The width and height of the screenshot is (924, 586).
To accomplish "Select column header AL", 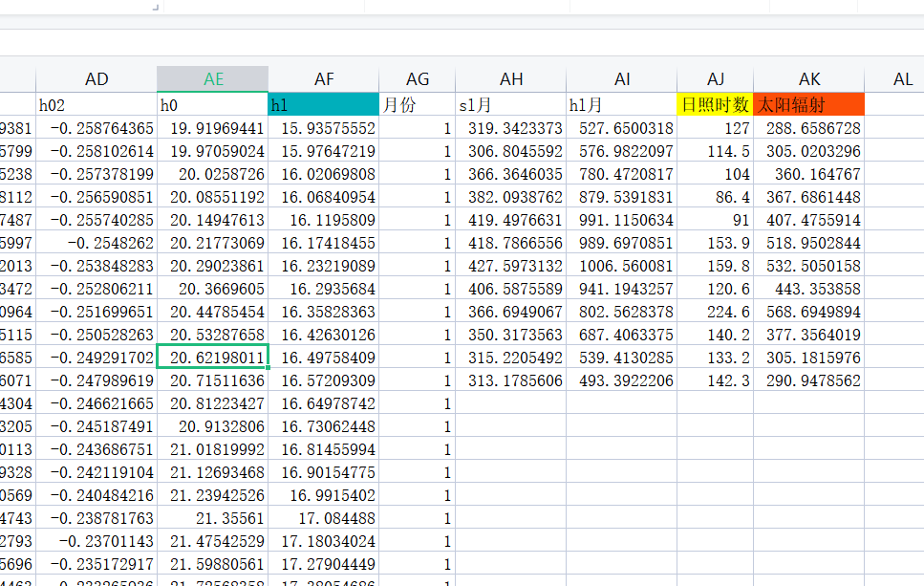I will coord(894,79).
